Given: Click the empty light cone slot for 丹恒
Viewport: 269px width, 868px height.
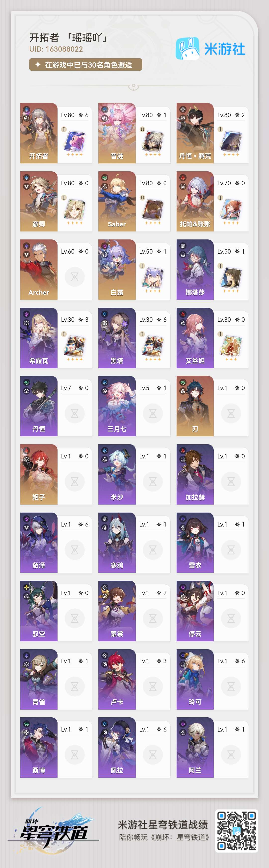Looking at the screenshot, I should point(74,414).
